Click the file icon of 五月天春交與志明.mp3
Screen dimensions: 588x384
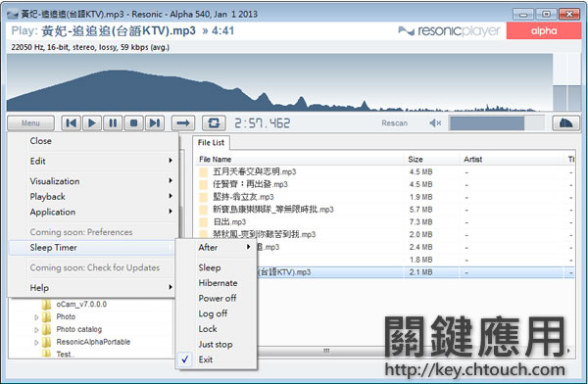click(x=203, y=171)
